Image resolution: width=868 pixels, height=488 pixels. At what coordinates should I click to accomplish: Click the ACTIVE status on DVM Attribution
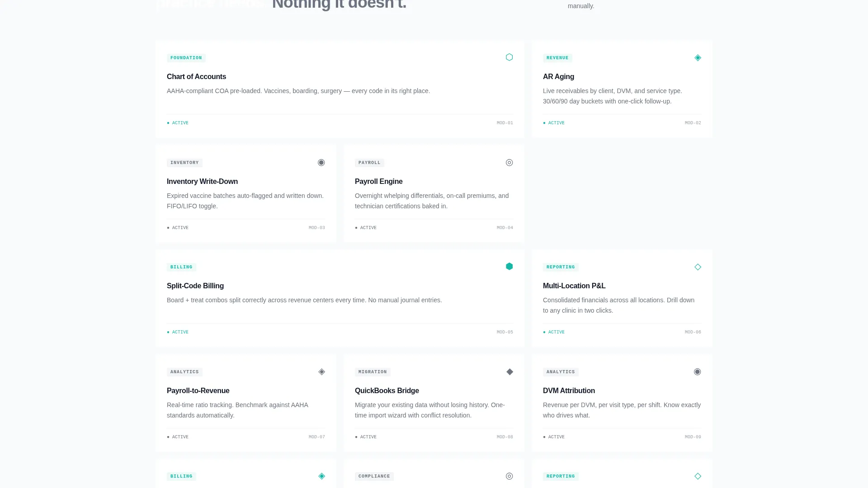coord(554,437)
